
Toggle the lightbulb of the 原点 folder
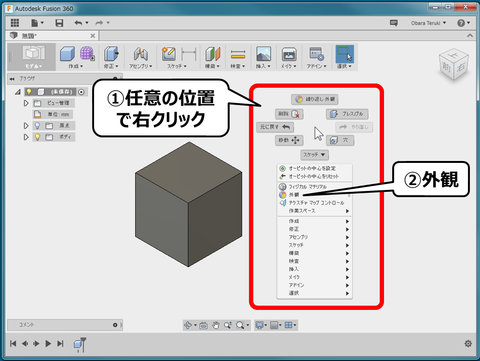(37, 126)
